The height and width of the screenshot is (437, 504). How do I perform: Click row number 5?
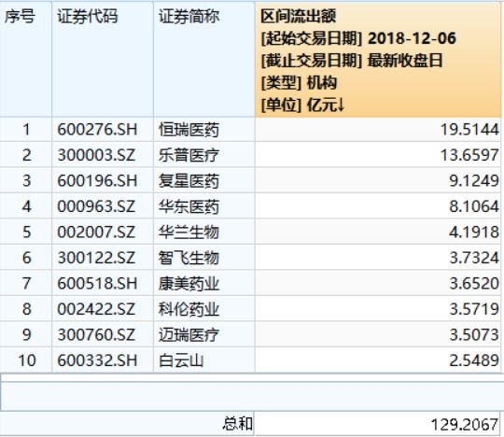[x=27, y=233]
